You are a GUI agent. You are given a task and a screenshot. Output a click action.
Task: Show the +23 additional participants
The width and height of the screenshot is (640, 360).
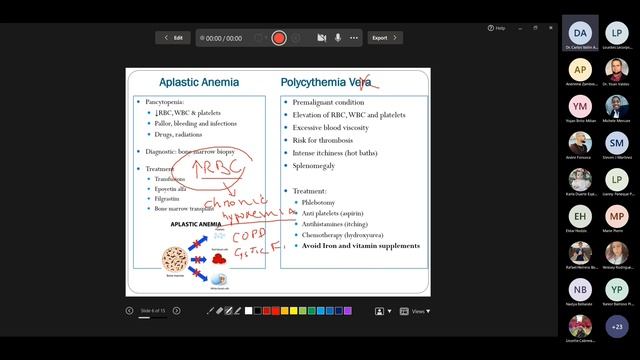click(617, 326)
